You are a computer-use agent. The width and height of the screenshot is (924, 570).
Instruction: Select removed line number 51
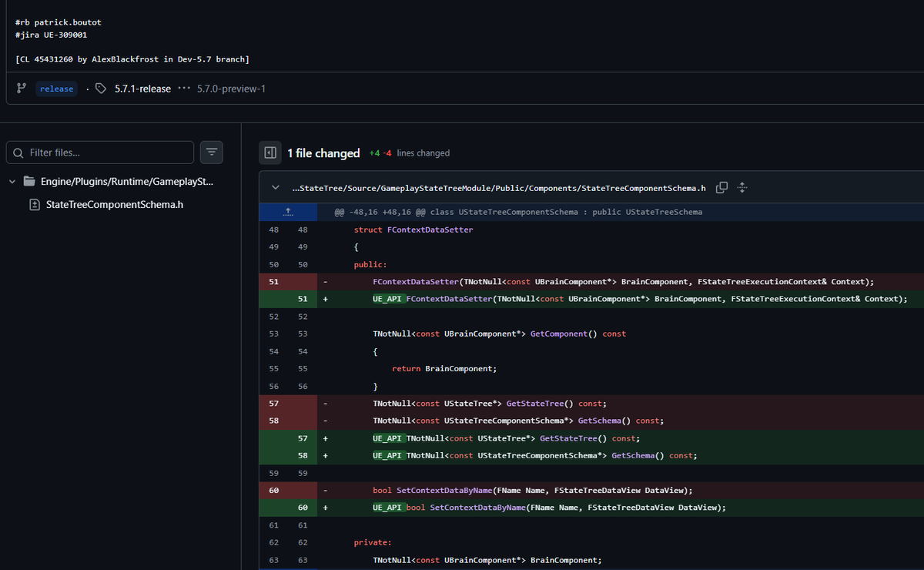[274, 282]
